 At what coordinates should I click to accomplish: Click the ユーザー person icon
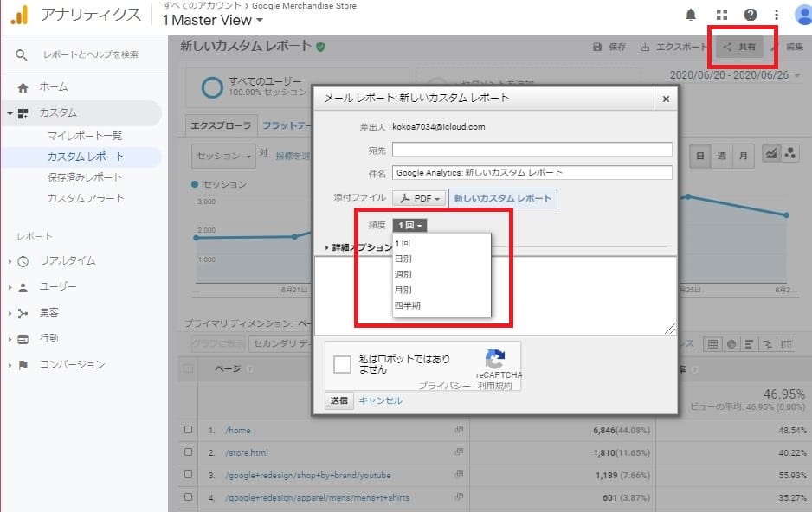23,287
